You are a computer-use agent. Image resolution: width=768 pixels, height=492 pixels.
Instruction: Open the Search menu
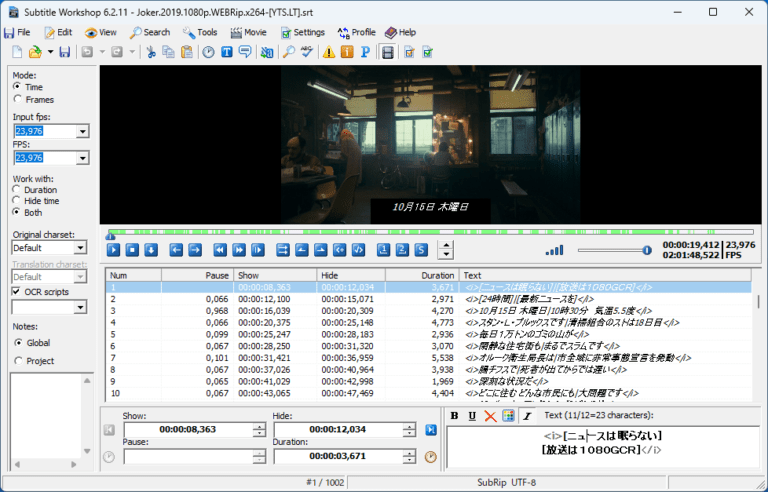150,32
